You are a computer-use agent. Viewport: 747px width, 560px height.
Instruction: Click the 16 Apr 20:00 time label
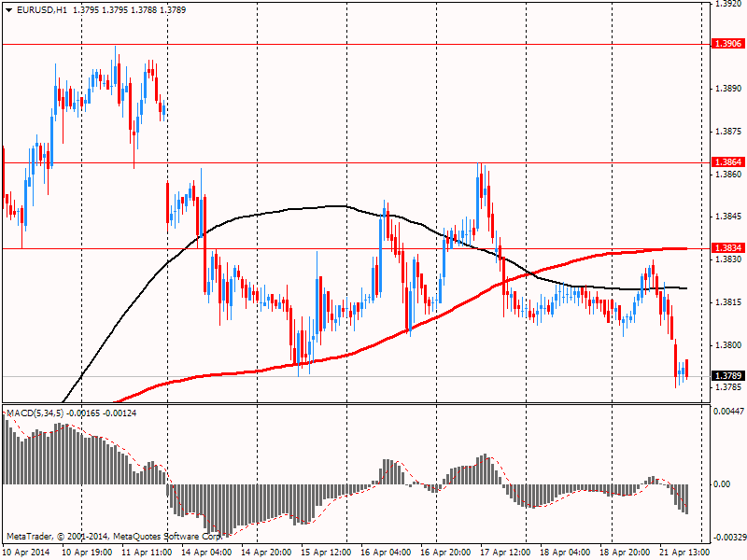(445, 553)
